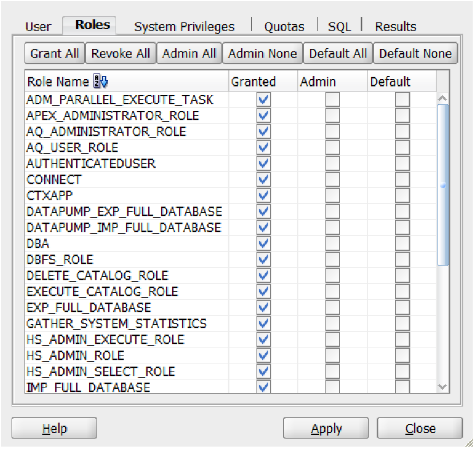The height and width of the screenshot is (450, 476).
Task: Click the Granted column header
Action: (263, 81)
